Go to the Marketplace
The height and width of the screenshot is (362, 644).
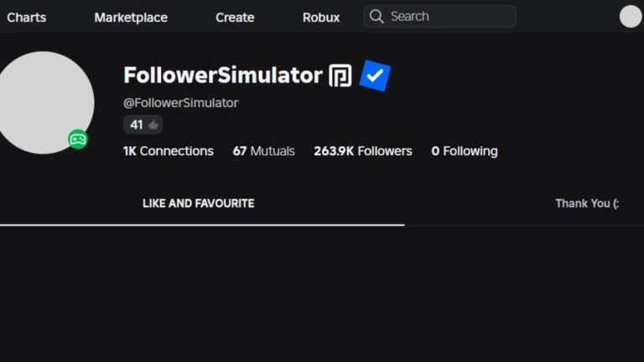131,17
